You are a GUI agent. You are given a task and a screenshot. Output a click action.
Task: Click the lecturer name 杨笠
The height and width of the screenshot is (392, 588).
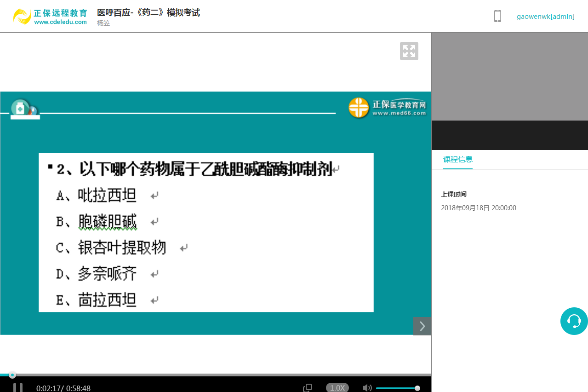click(103, 23)
